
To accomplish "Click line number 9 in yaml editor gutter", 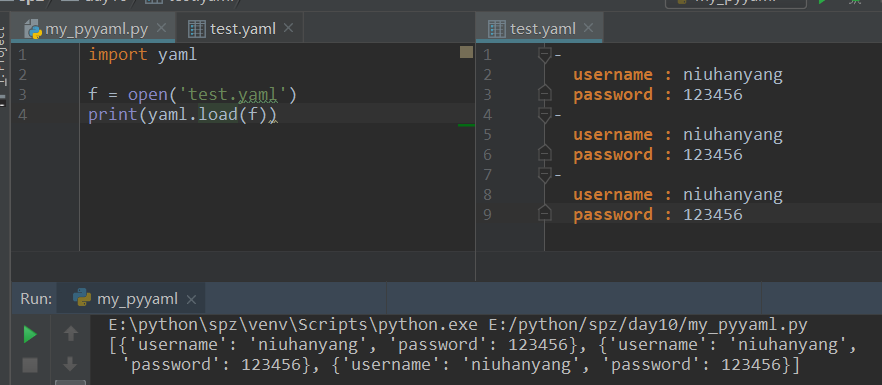I will pos(487,214).
